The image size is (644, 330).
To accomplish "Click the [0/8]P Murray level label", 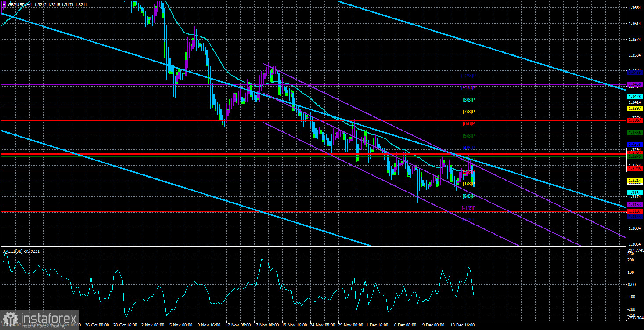I will tap(469, 196).
